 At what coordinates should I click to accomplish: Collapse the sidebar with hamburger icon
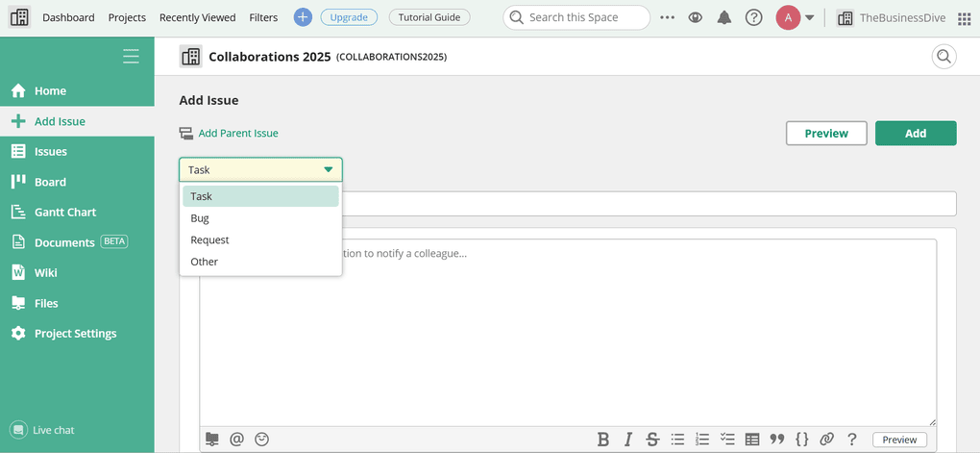pyautogui.click(x=132, y=56)
